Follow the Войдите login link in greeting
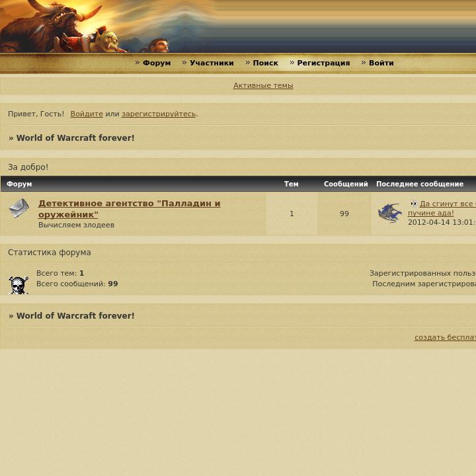 [87, 114]
